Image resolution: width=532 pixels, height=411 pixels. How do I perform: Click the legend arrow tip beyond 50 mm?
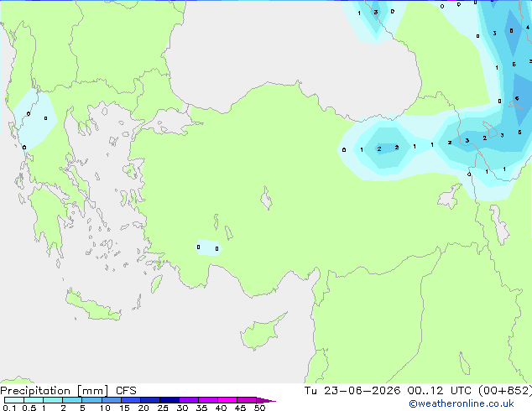click(266, 400)
